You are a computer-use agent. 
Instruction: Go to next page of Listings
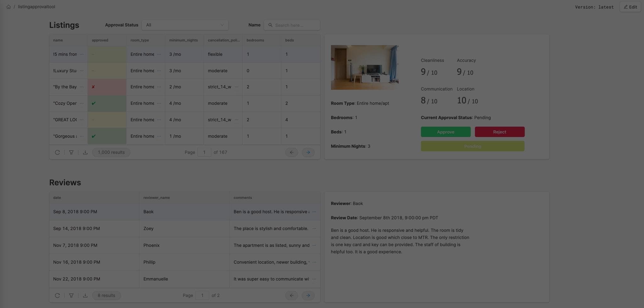coord(308,152)
